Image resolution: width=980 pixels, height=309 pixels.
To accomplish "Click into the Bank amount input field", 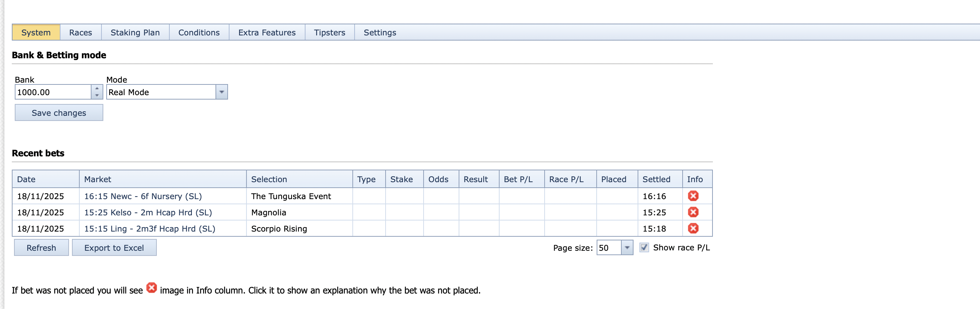I will [52, 92].
